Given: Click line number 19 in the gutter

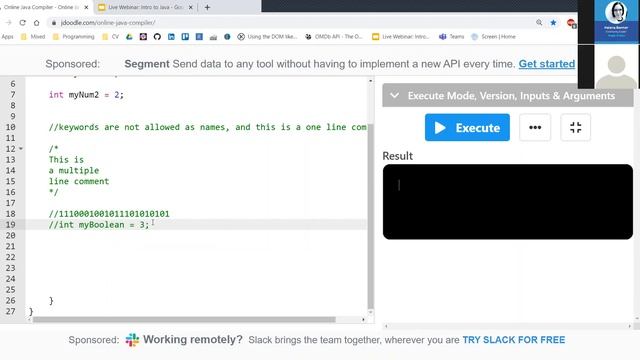Looking at the screenshot, I should click(10, 224).
